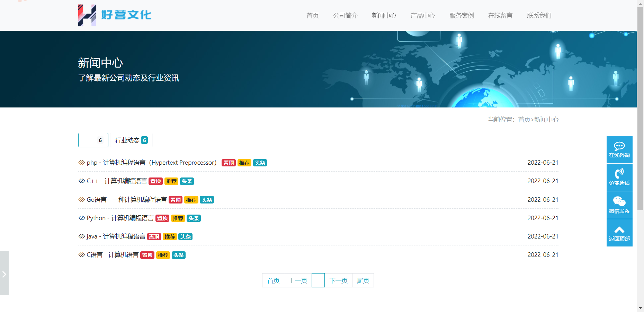This screenshot has height=312, width=644.
Task: Open 微信联系 WeChat contact icon
Action: pos(619,201)
